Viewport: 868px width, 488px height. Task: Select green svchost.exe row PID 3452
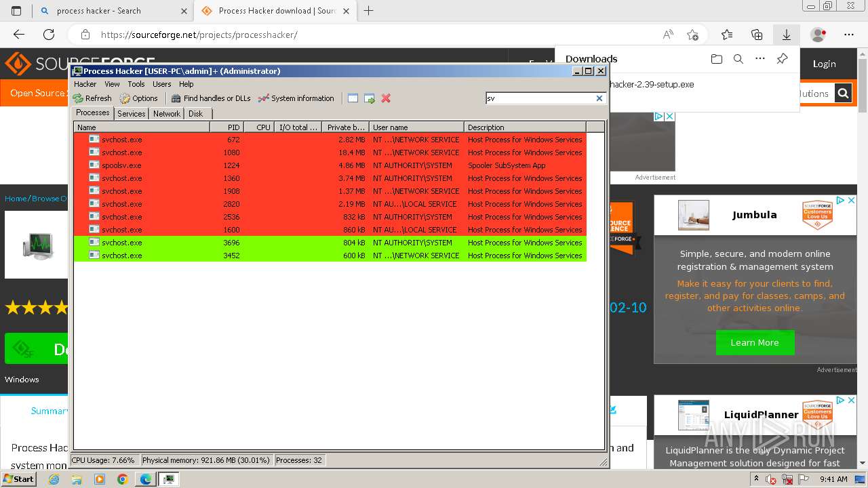coord(330,256)
